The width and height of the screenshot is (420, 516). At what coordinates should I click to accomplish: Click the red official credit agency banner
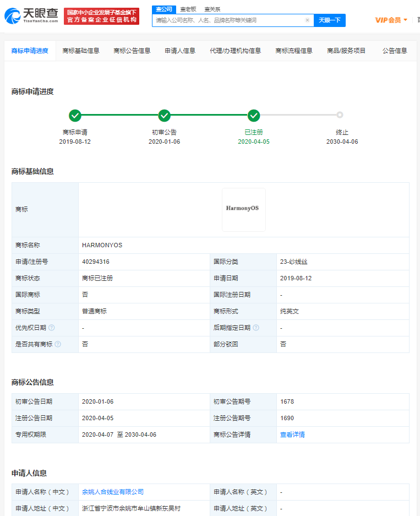pos(102,16)
